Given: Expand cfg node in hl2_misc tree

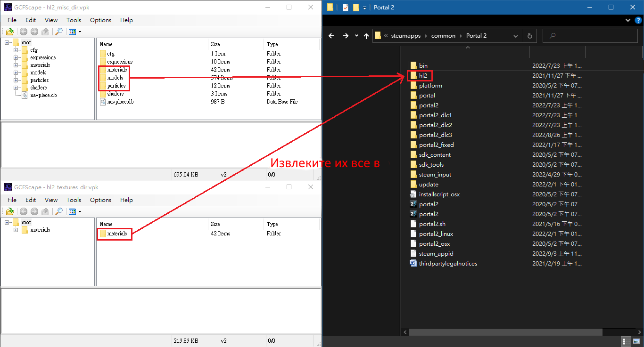Looking at the screenshot, I should [x=16, y=50].
